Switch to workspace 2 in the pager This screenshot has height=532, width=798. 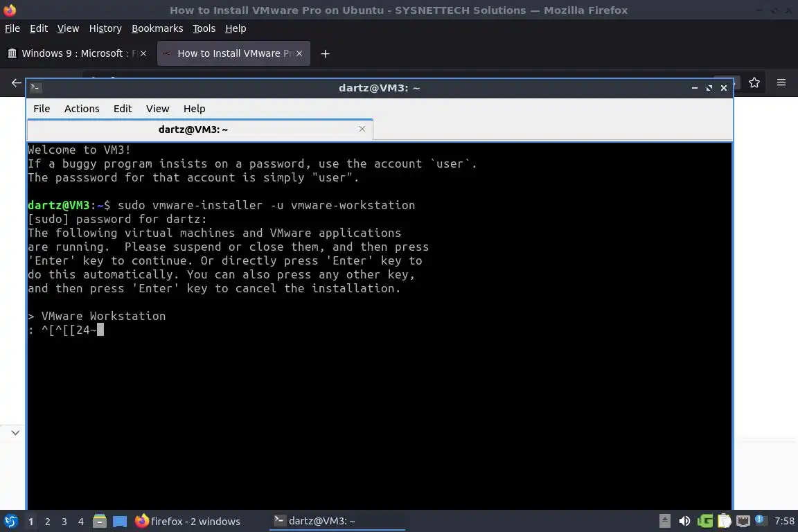click(x=47, y=522)
